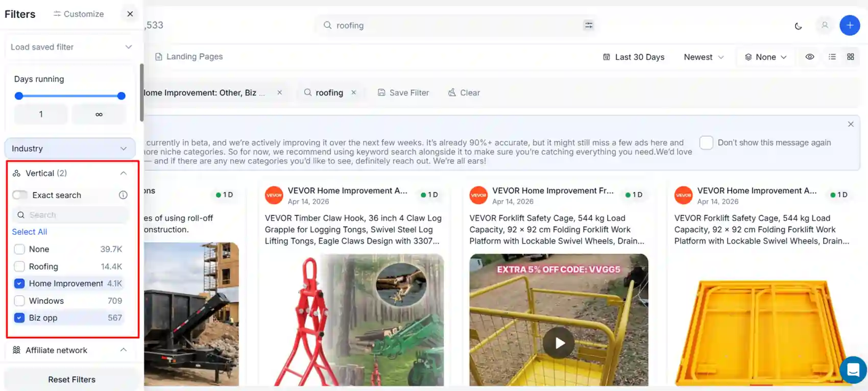Collapse the Vertical filter section

click(123, 174)
